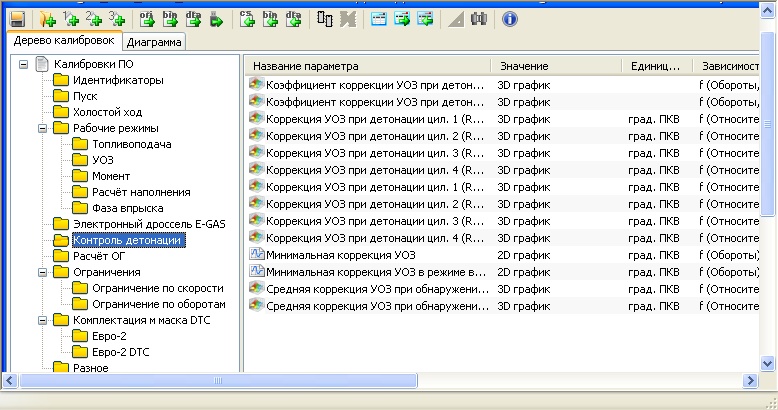
Task: Select 'Топливоподача' folder in the tree
Action: click(131, 144)
